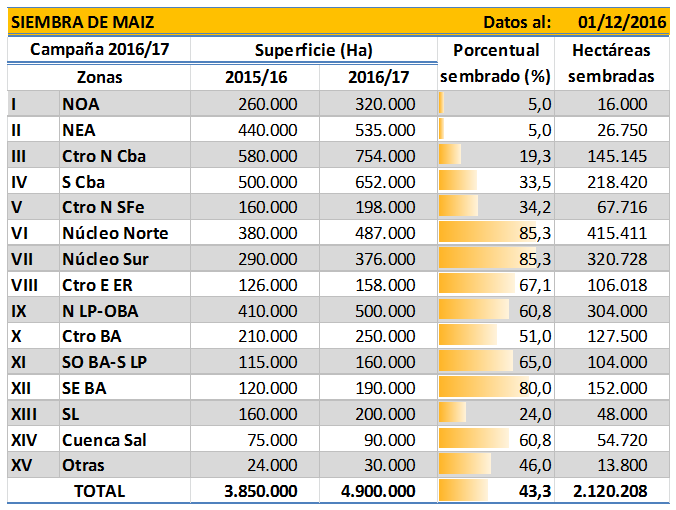Select the TOTAL row label
Screen dimensions: 676x510
tap(100, 491)
